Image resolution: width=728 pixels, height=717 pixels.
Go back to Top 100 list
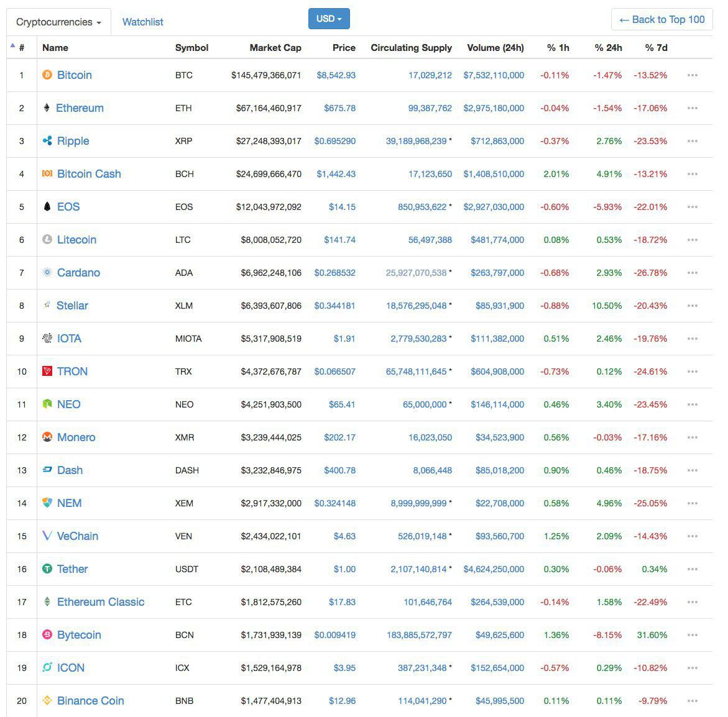pyautogui.click(x=661, y=19)
